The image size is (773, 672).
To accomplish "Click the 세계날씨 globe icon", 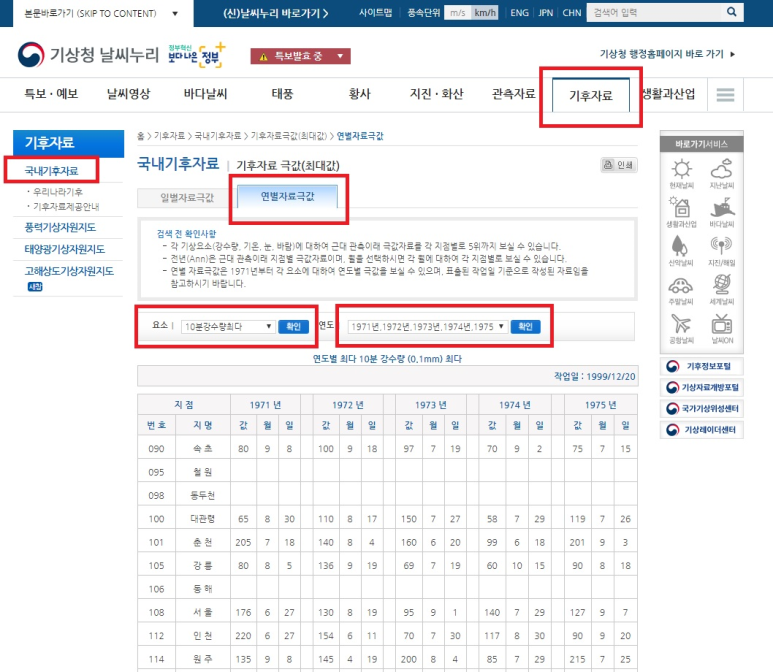I will pyautogui.click(x=723, y=287).
